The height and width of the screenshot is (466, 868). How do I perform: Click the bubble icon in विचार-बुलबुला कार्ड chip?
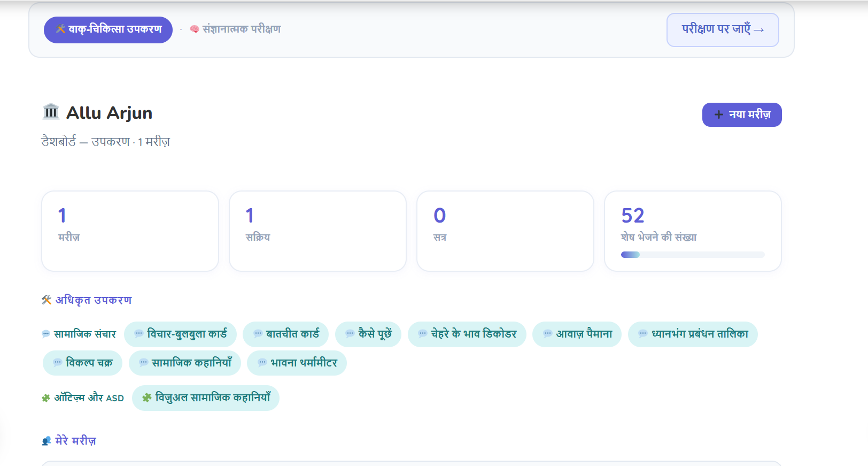coord(139,334)
